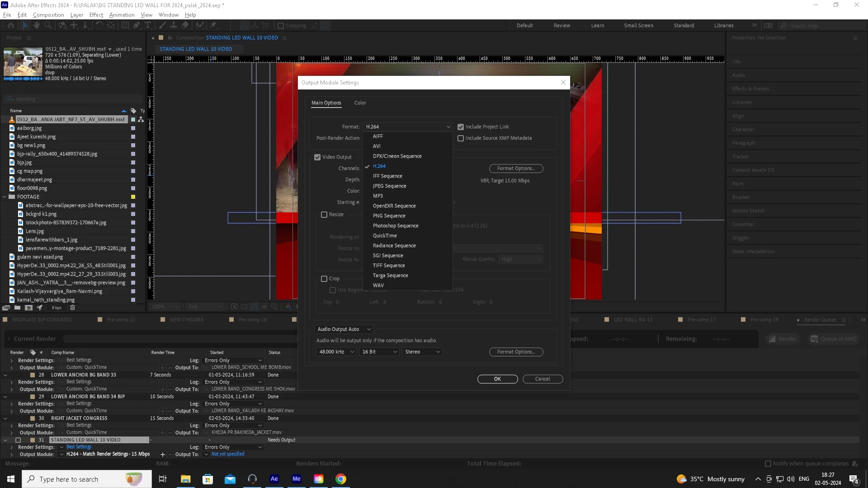Viewport: 868px width, 488px height.
Task: Switch to the Color tab
Action: coord(360,103)
